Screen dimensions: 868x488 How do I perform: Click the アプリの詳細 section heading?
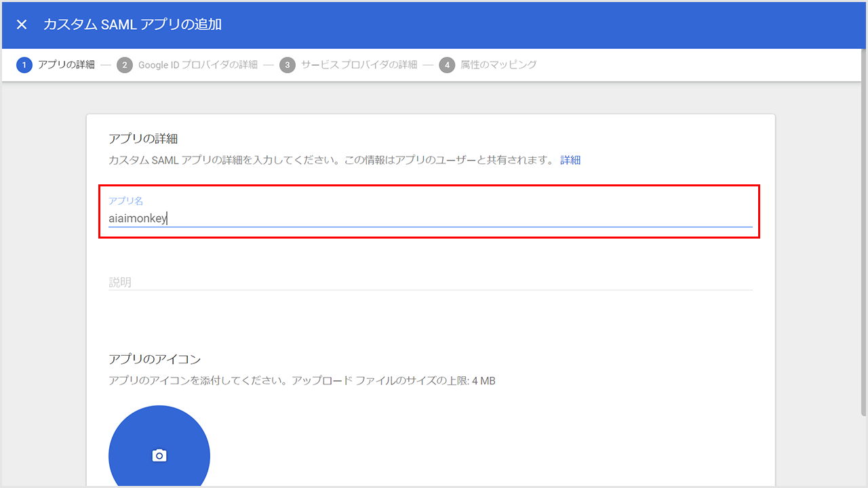pyautogui.click(x=143, y=138)
